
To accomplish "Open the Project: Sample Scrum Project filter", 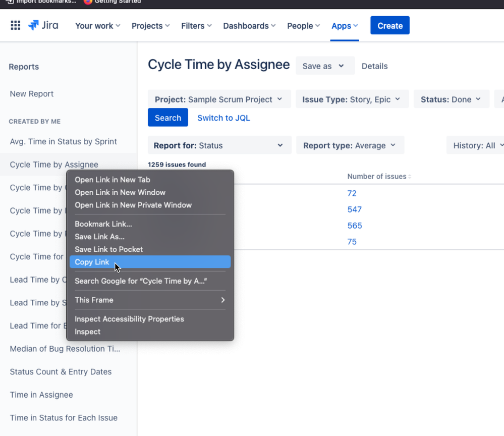I will tap(219, 99).
